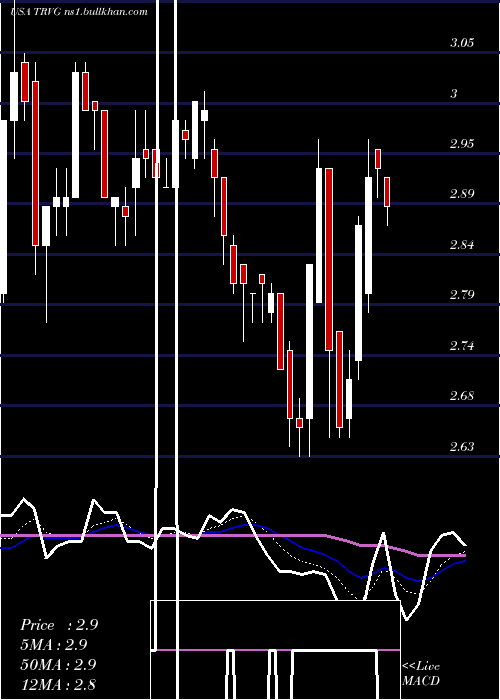Click the 3 price axis label
Image resolution: width=500 pixels, height=700 pixels.
[454, 94]
